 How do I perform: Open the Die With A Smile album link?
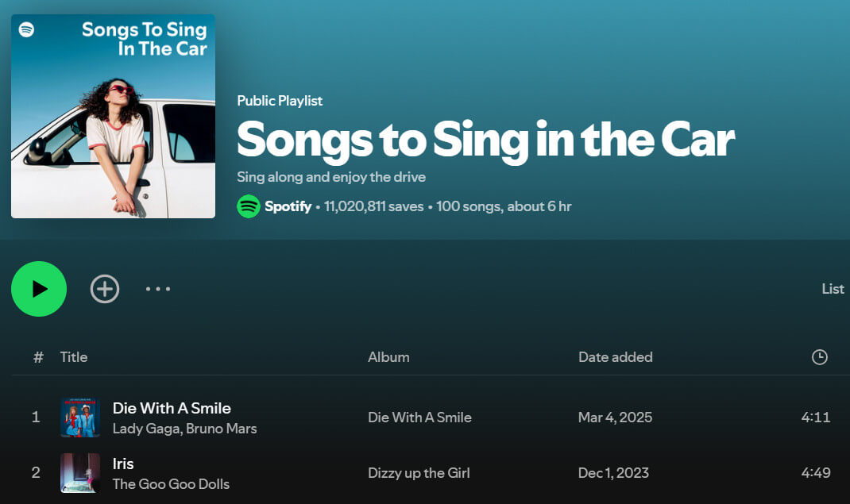click(419, 417)
